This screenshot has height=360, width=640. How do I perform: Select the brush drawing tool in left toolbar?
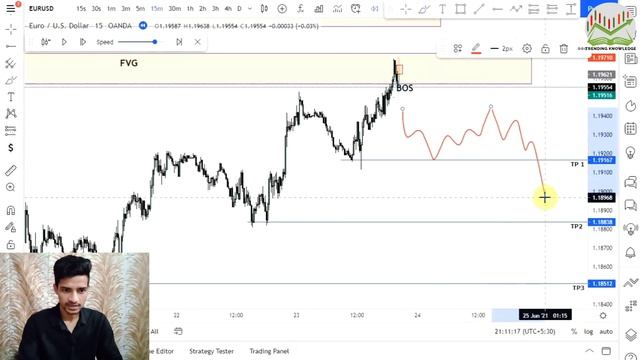tap(11, 80)
